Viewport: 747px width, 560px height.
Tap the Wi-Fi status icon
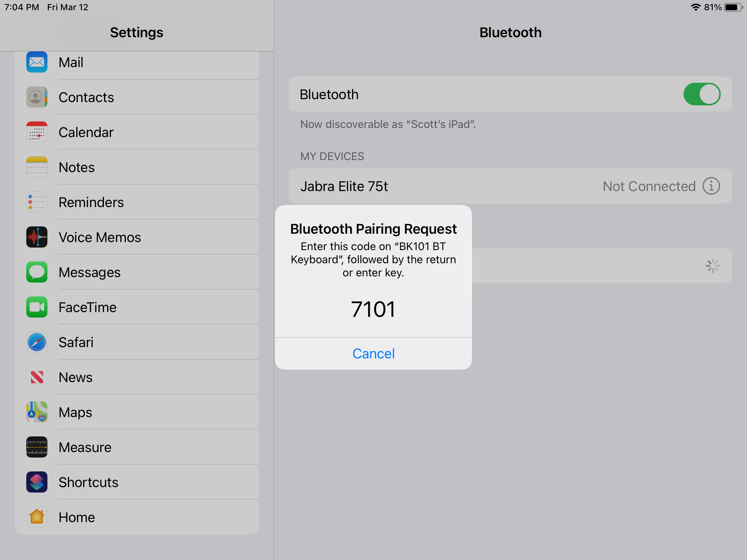(x=697, y=7)
